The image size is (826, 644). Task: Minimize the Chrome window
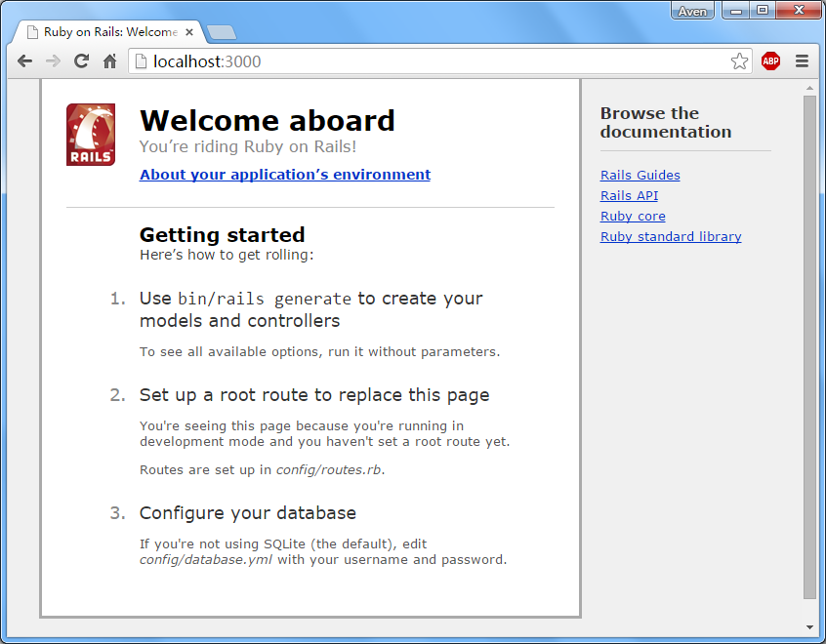click(736, 11)
